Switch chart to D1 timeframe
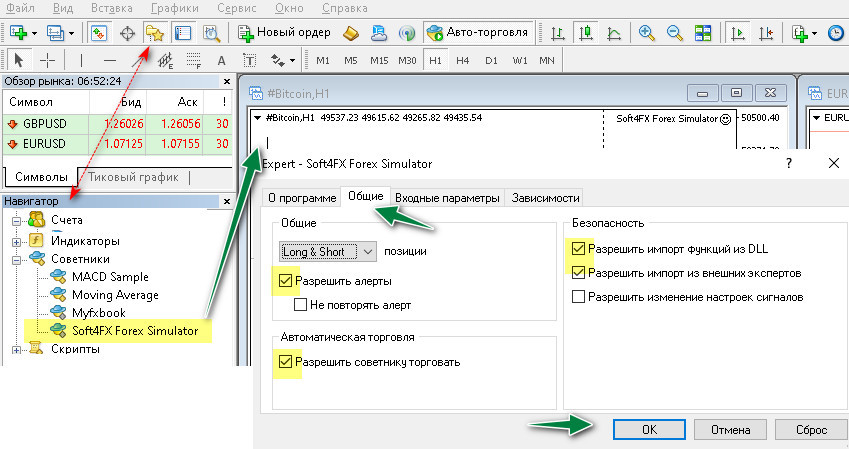Image resolution: width=849 pixels, height=449 pixels. tap(491, 61)
